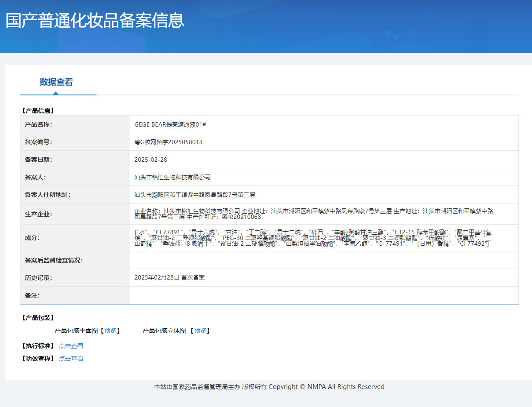The width and height of the screenshot is (532, 407).
Task: Click the ingredients list text
Action: click(312, 238)
